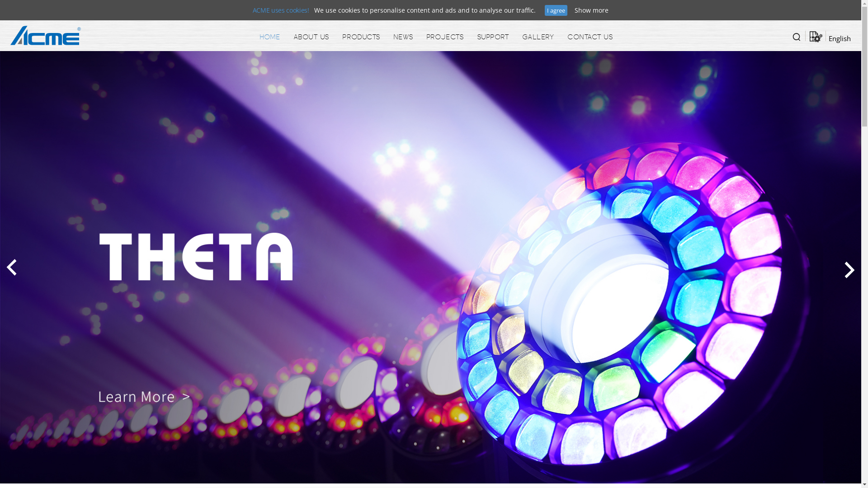Image resolution: width=868 pixels, height=488 pixels.
Task: Click Learn More on THETA banner
Action: pyautogui.click(x=144, y=397)
